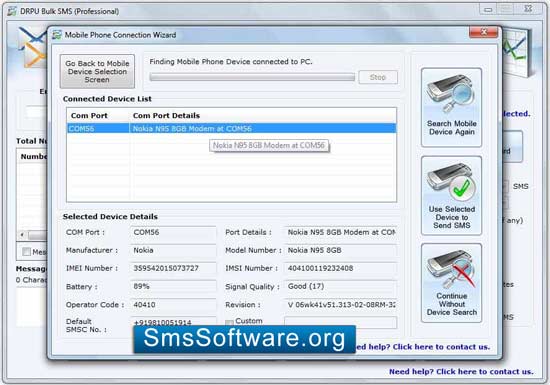
Task: Toggle the Mes checkbox in main window
Action: pos(26,252)
